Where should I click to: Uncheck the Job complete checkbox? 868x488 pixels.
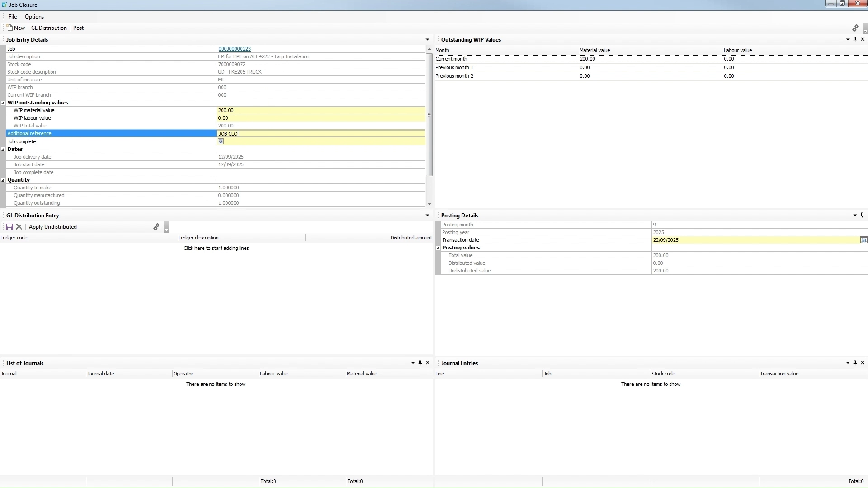tap(221, 141)
